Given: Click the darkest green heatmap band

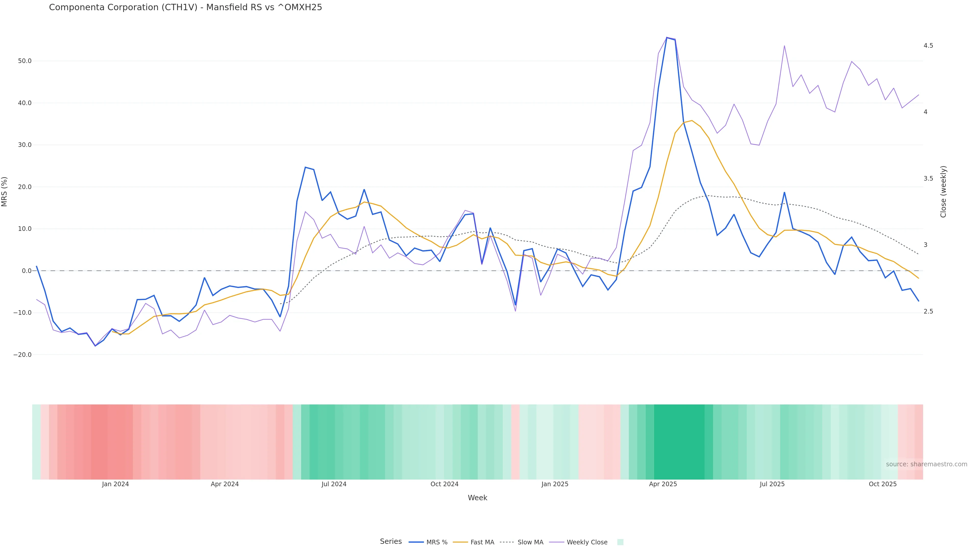Looking at the screenshot, I should tap(679, 442).
